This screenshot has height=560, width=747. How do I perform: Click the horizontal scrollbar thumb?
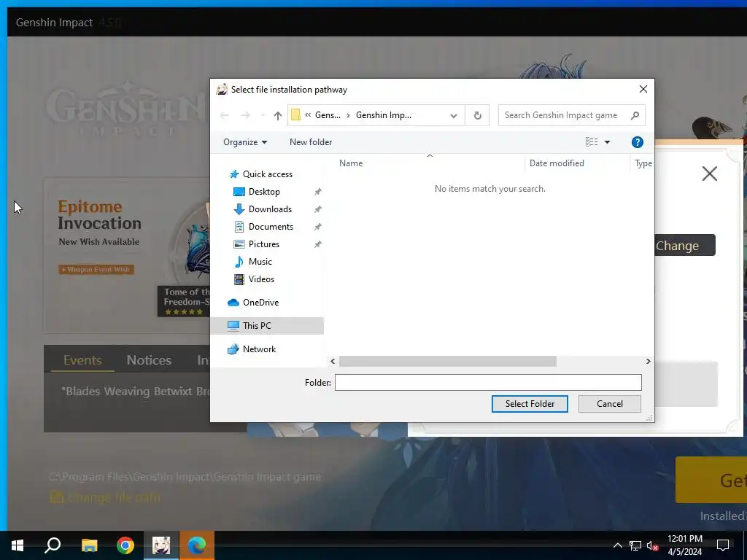click(x=447, y=362)
